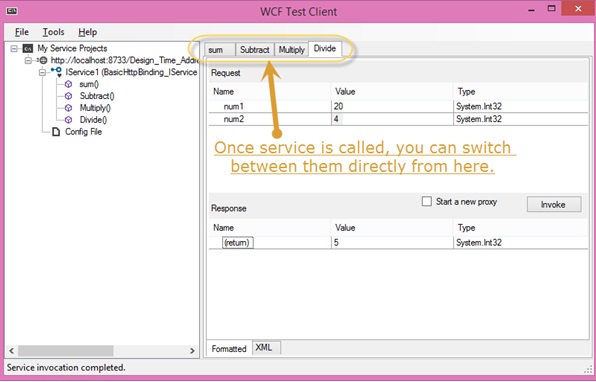The width and height of the screenshot is (596, 382).
Task: Click the (return) response name cell
Action: [238, 243]
